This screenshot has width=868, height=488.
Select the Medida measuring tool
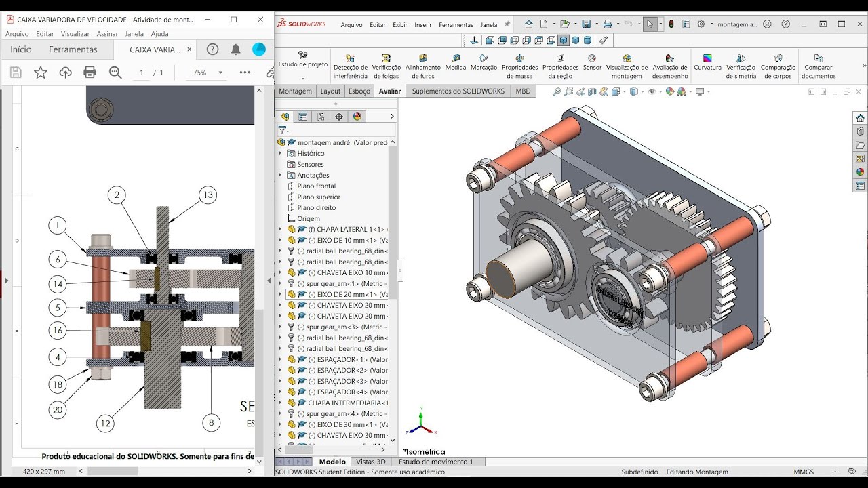click(456, 62)
